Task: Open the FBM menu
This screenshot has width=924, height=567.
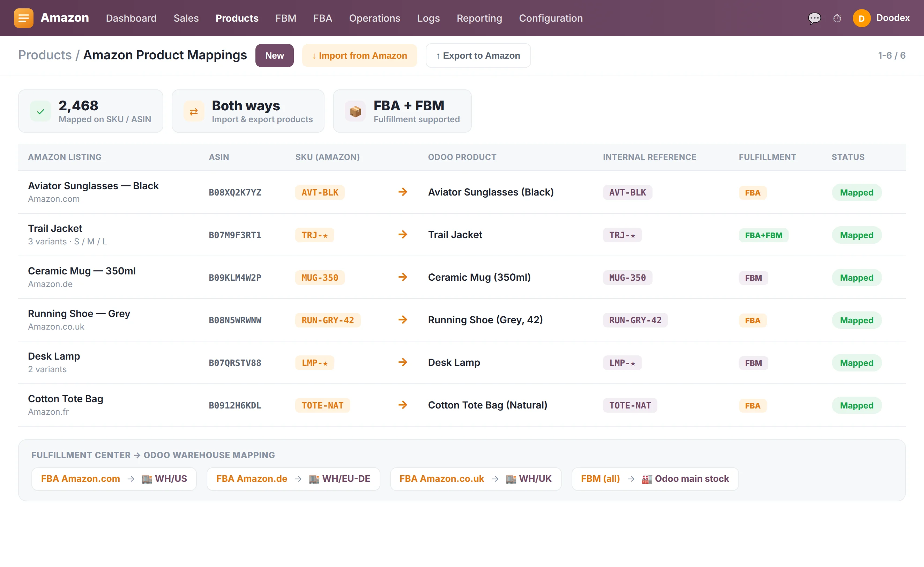Action: [x=286, y=18]
